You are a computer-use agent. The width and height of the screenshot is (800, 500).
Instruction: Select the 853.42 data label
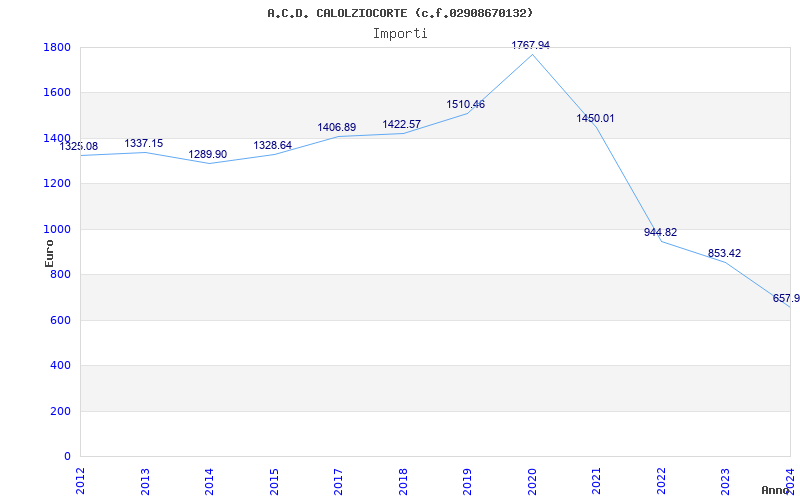[x=724, y=254]
